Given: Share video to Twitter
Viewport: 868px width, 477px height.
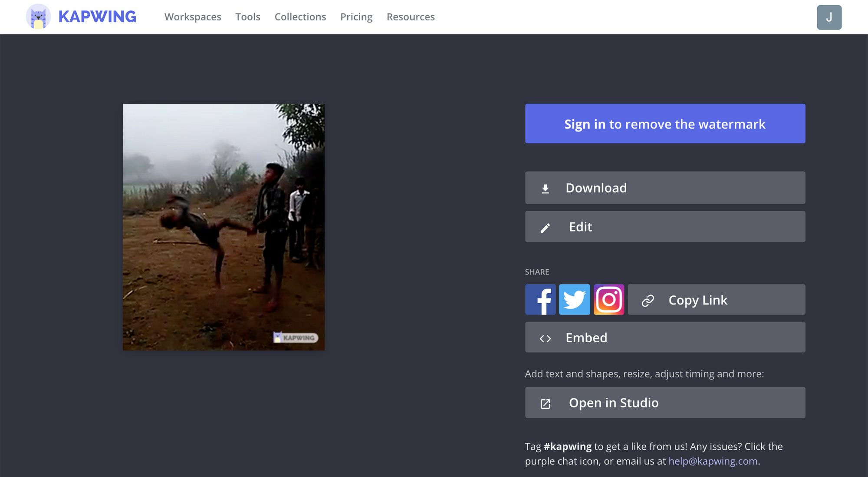Looking at the screenshot, I should click(574, 300).
